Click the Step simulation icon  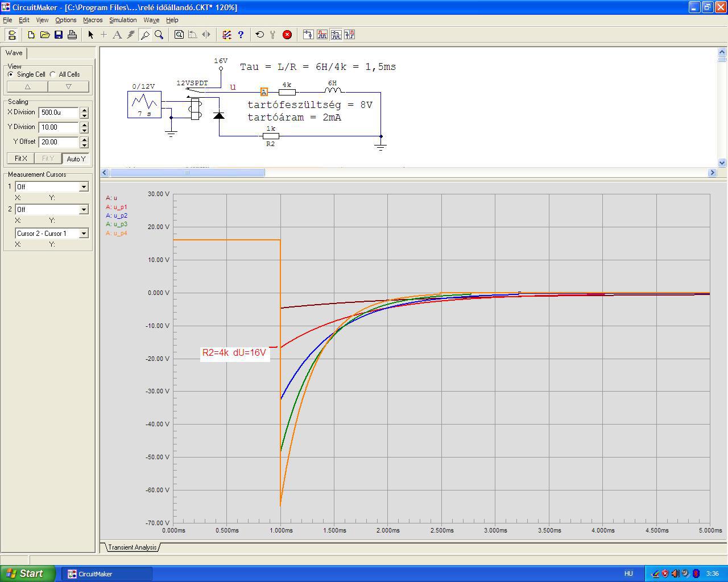pyautogui.click(x=273, y=35)
